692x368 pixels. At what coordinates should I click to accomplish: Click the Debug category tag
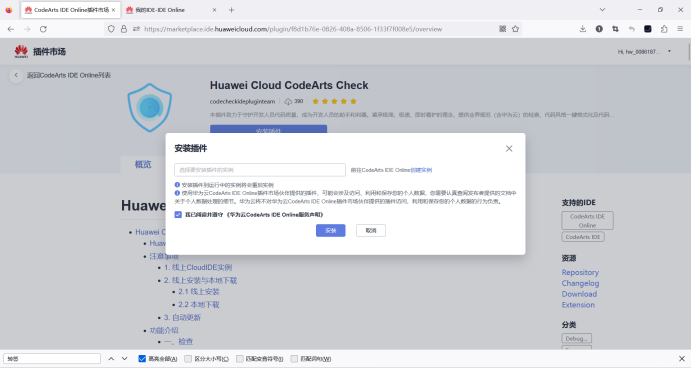576,338
